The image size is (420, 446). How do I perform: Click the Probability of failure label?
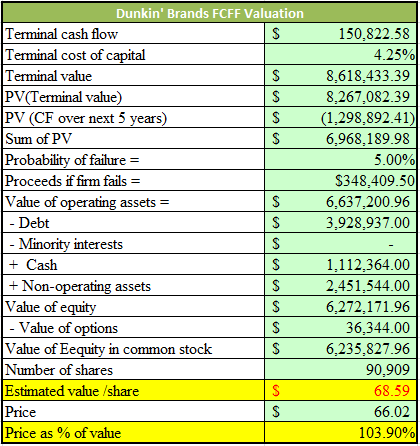pyautogui.click(x=72, y=160)
